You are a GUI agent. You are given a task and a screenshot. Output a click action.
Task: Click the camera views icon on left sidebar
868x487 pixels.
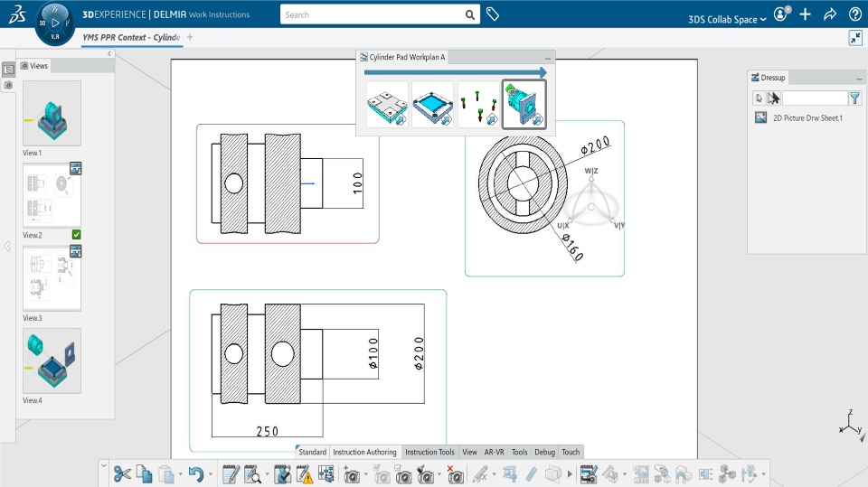click(x=8, y=85)
